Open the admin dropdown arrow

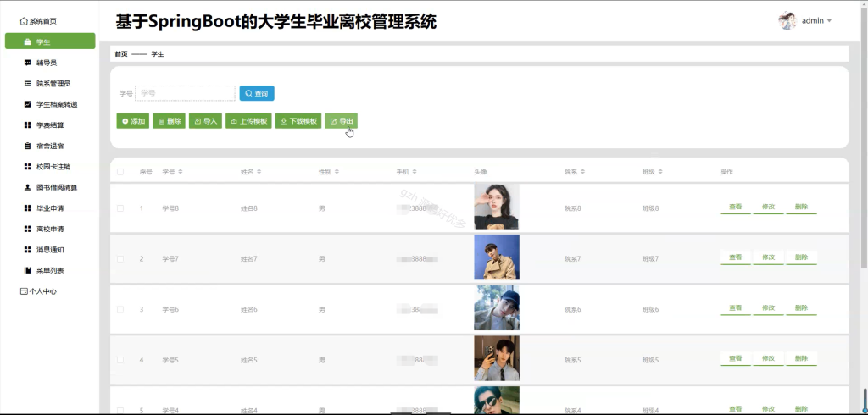pos(829,21)
